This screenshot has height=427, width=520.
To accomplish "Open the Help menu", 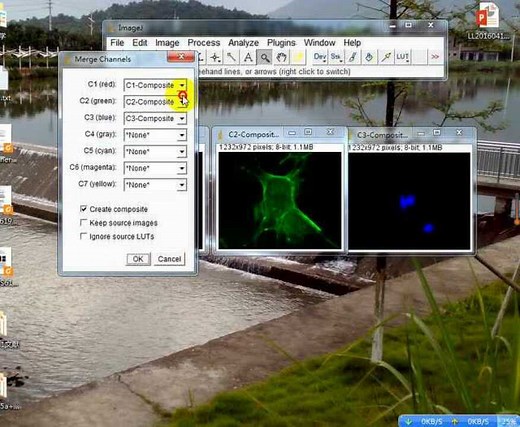I will coord(352,43).
